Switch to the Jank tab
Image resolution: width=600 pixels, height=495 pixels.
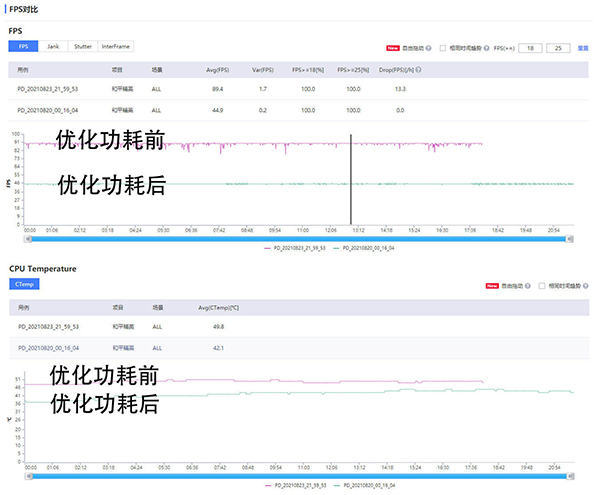click(53, 47)
